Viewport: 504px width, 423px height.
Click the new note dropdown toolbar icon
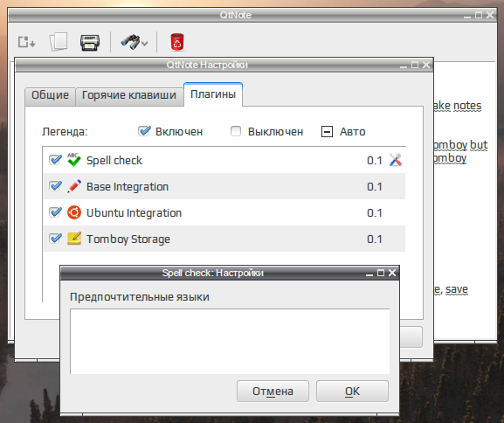tap(26, 42)
